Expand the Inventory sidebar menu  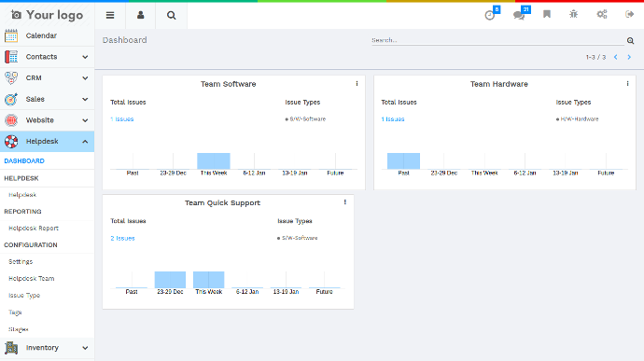(48, 348)
